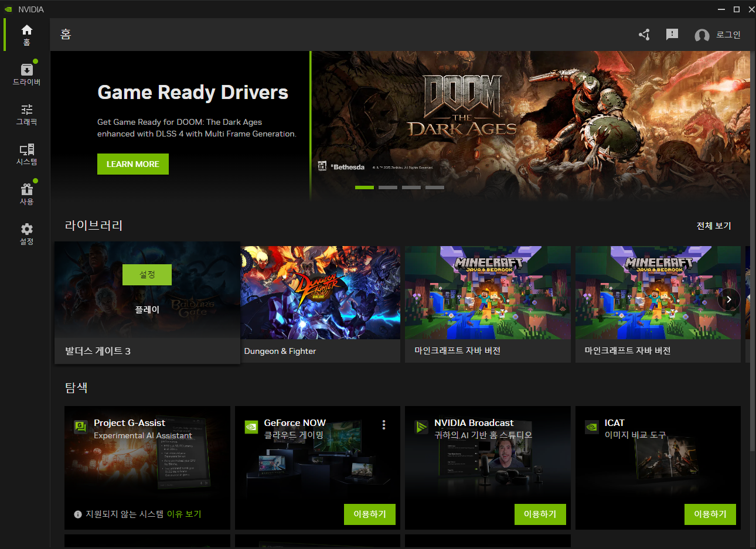Open the 드라이버 (Drivers) sidebar tab
Image resolution: width=756 pixels, height=549 pixels.
(26, 74)
